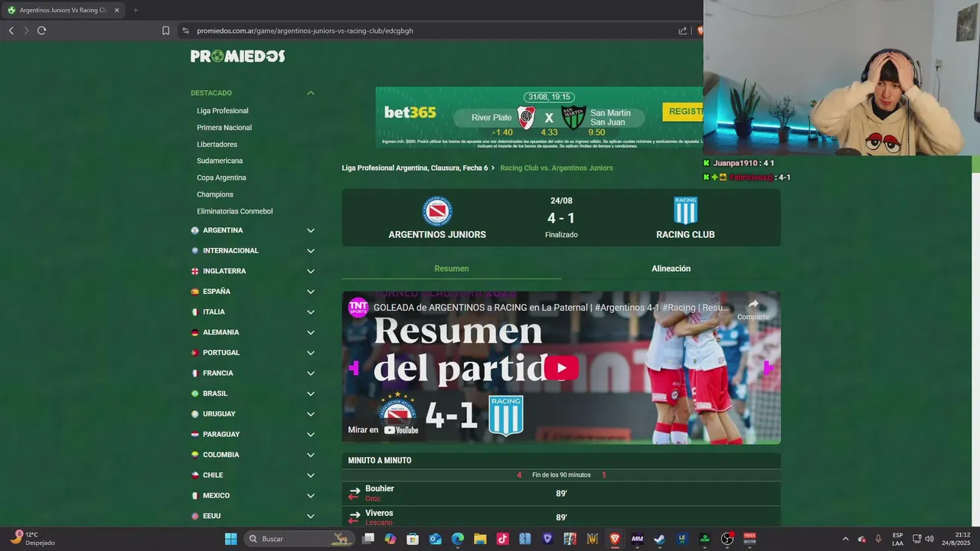Open Copa Argentina in the sidebar
Image resolution: width=980 pixels, height=551 pixels.
pos(221,178)
